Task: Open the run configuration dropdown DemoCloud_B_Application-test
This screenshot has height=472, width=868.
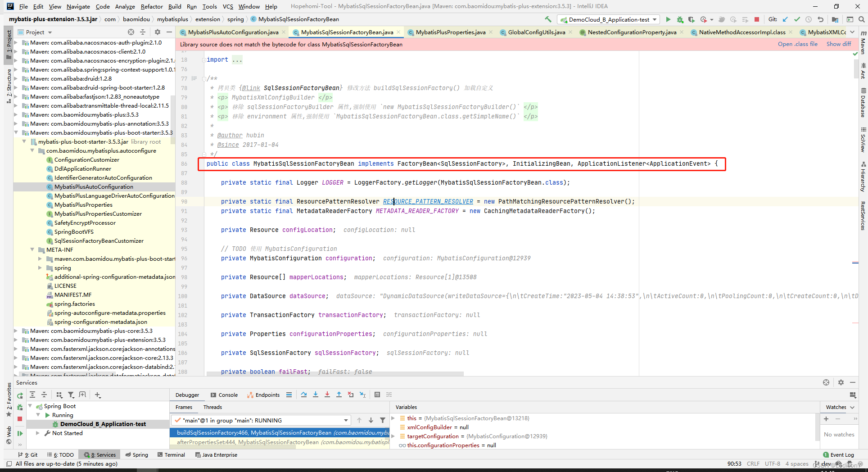Action: pyautogui.click(x=609, y=19)
